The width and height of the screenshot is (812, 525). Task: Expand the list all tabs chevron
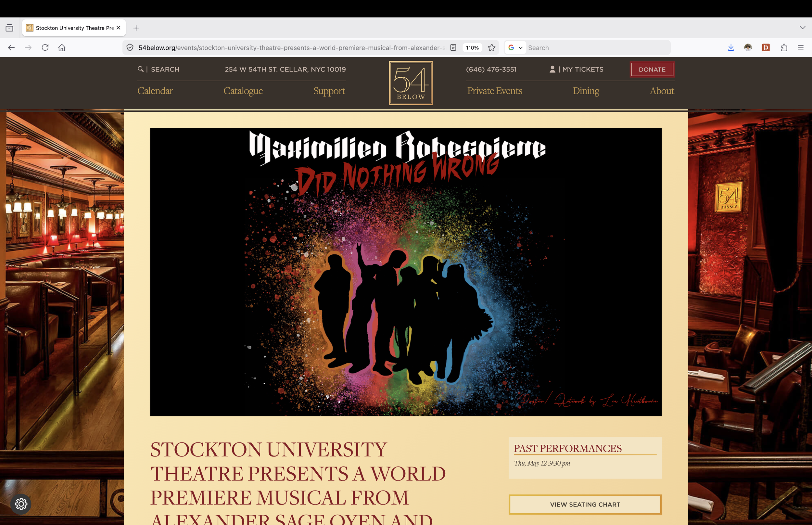803,28
